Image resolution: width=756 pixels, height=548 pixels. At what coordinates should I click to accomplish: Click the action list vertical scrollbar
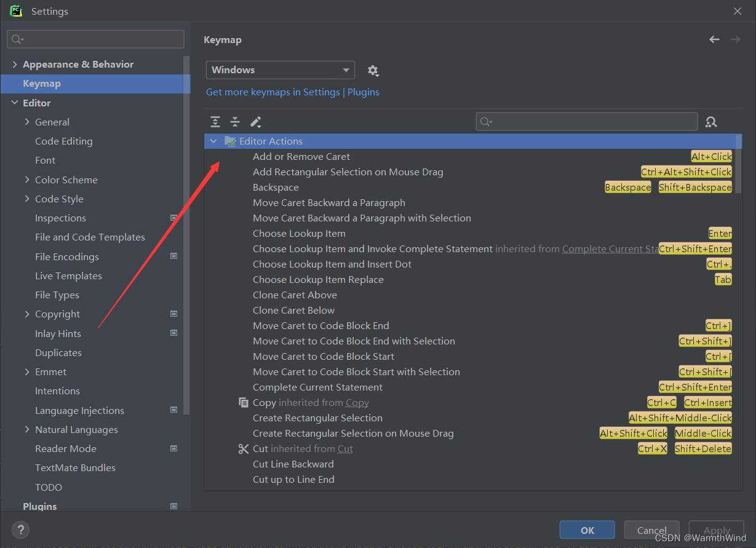click(739, 163)
